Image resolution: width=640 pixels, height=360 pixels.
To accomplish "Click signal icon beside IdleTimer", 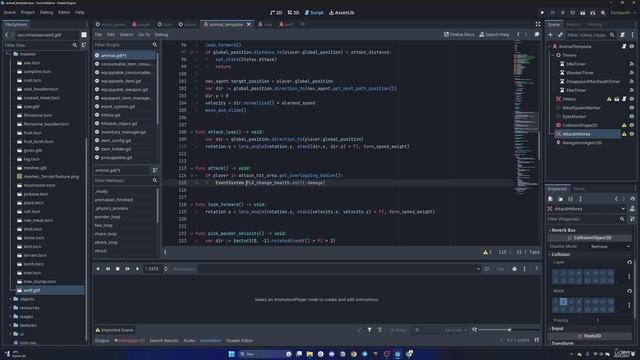I will pos(631,64).
